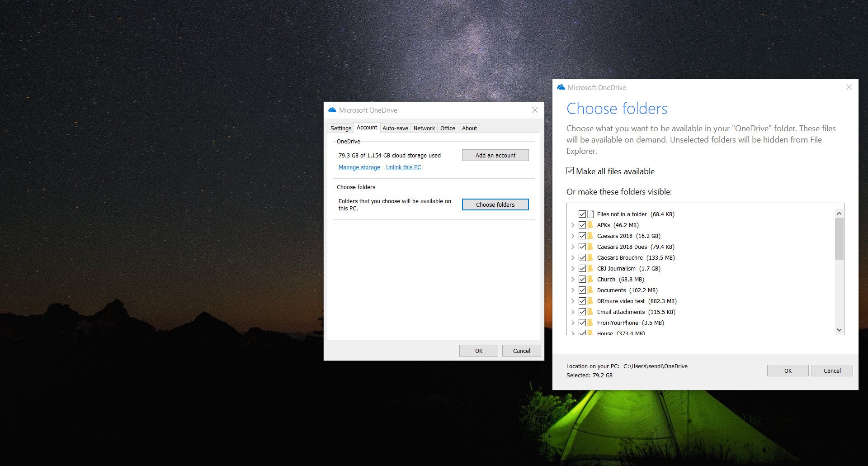
Task: Uncheck the CBJ Journalism checkbox
Action: [582, 268]
